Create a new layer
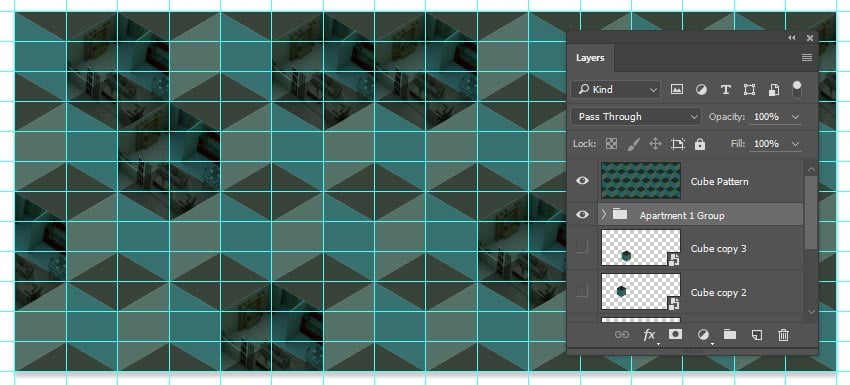The image size is (850, 385). pyautogui.click(x=756, y=335)
